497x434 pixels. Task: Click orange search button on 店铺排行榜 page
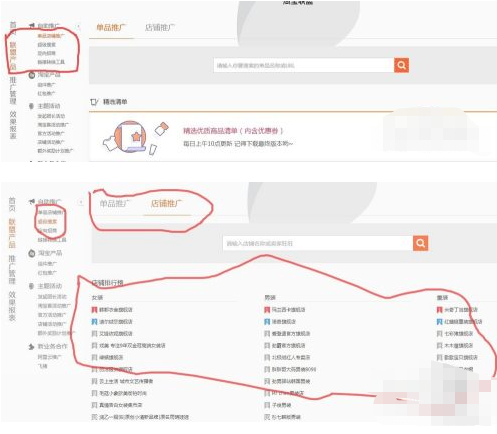(x=421, y=243)
